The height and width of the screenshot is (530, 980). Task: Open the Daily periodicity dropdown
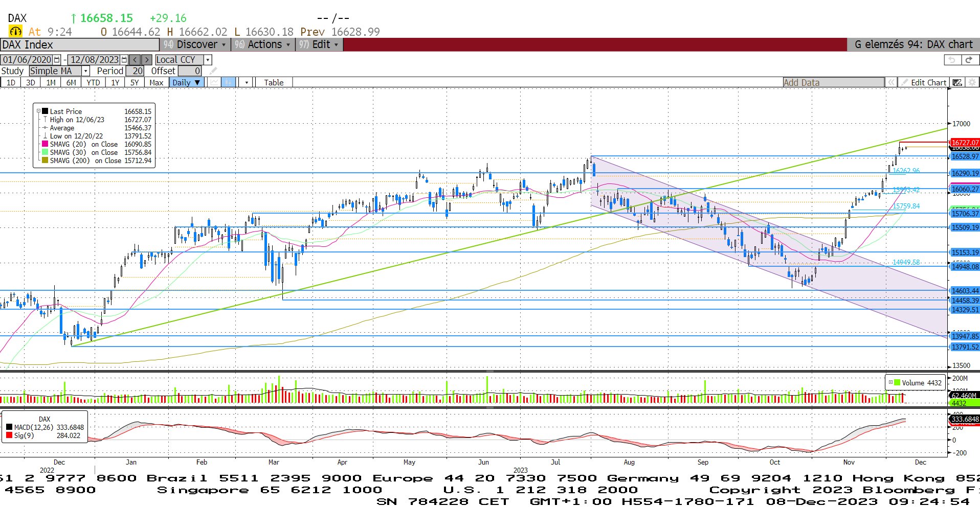187,82
